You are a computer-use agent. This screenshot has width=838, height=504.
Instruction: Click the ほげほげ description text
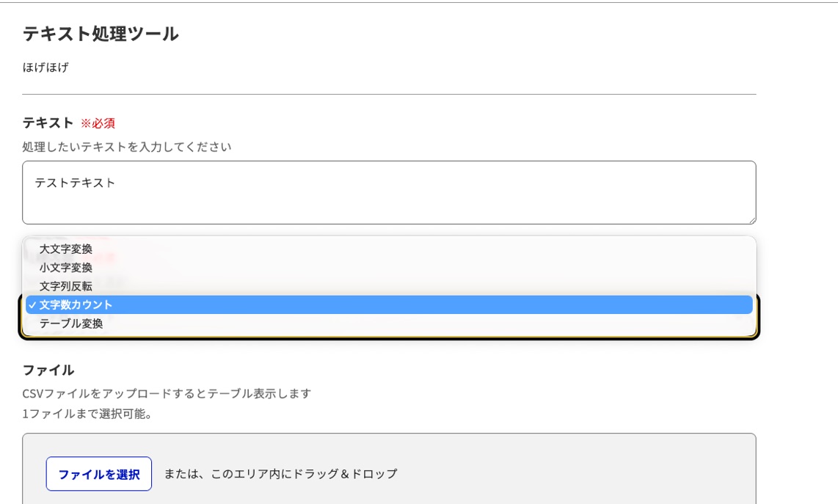click(45, 67)
